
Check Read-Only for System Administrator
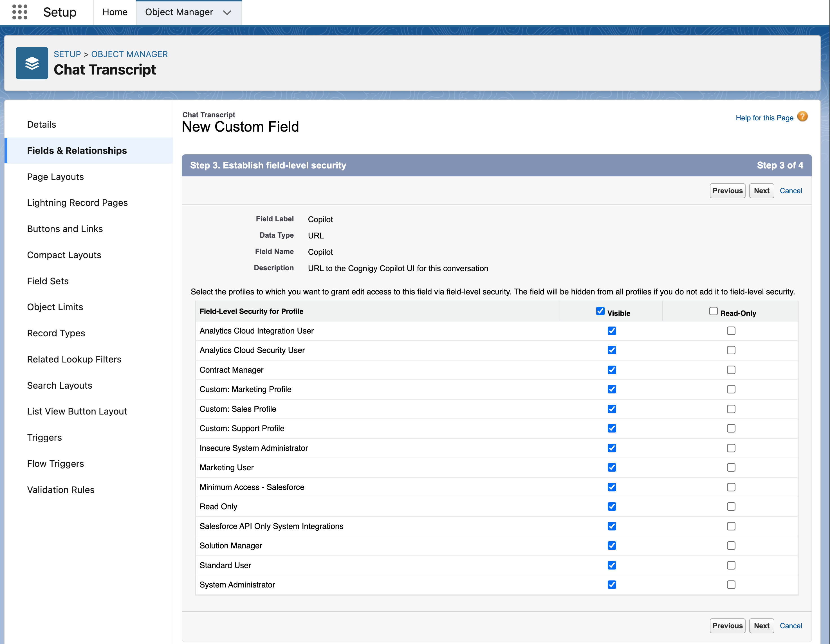[x=731, y=585]
